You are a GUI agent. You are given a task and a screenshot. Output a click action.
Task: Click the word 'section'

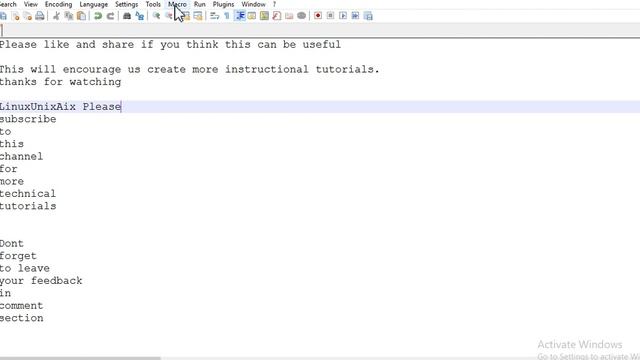[22, 318]
